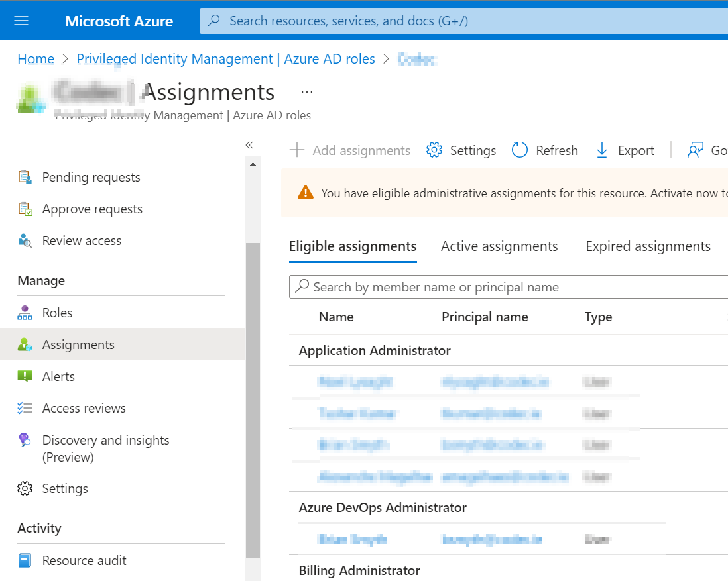Focus the Azure global search field
The height and width of the screenshot is (581, 728).
tap(464, 21)
